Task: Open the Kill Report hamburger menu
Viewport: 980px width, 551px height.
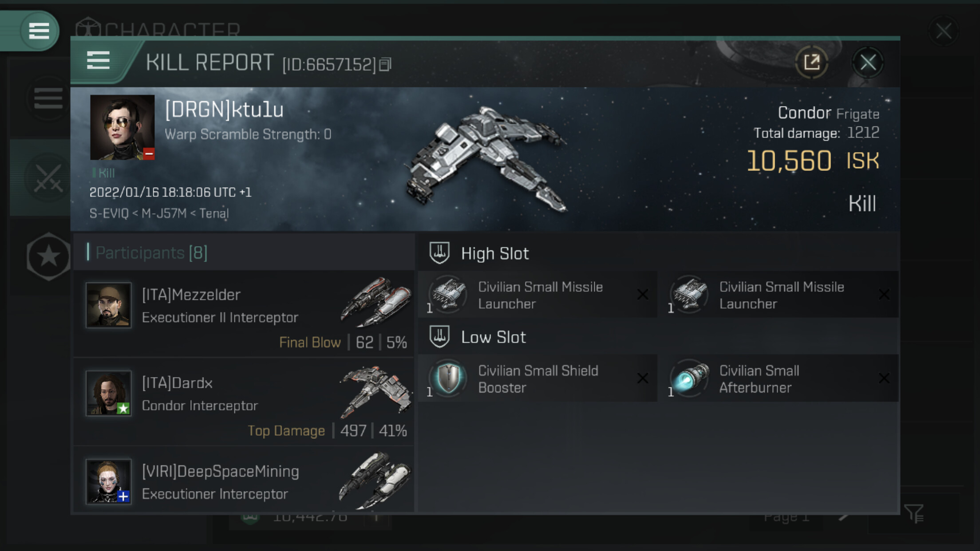Action: point(98,60)
